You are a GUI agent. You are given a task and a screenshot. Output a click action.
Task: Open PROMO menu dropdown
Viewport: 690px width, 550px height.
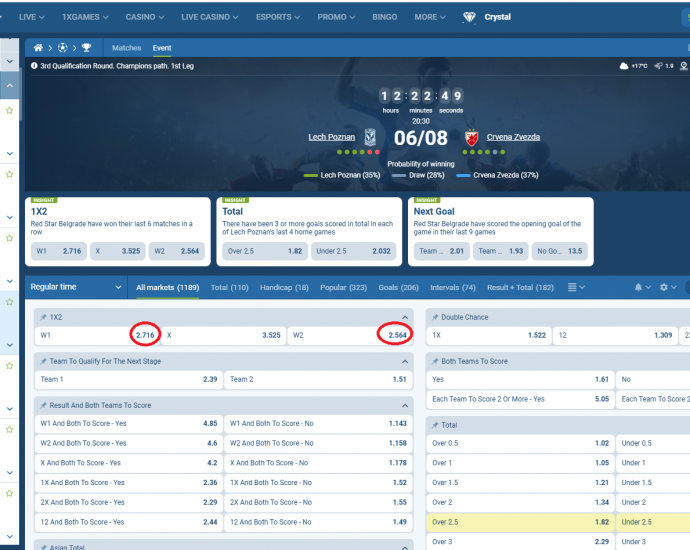[336, 17]
